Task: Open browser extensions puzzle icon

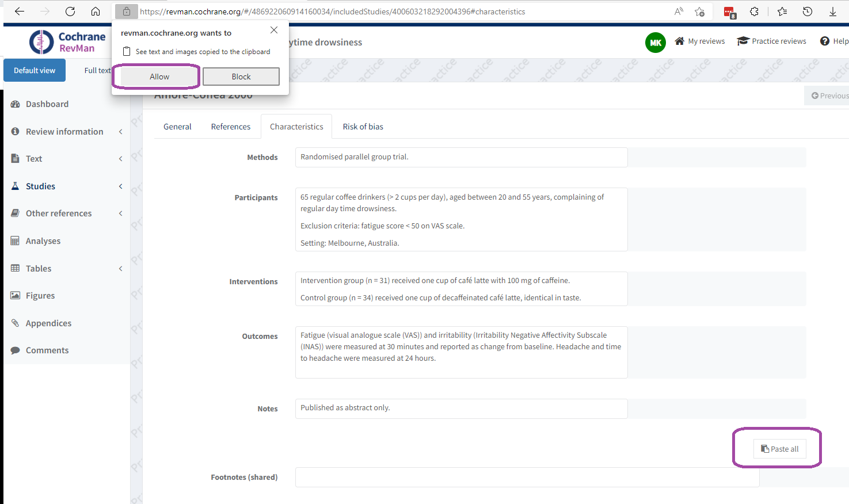Action: (754, 12)
